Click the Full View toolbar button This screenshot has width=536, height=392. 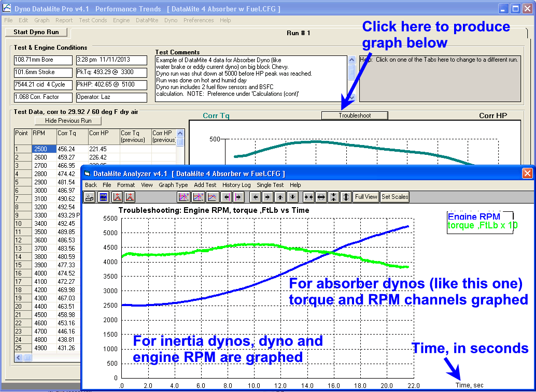[x=366, y=197]
